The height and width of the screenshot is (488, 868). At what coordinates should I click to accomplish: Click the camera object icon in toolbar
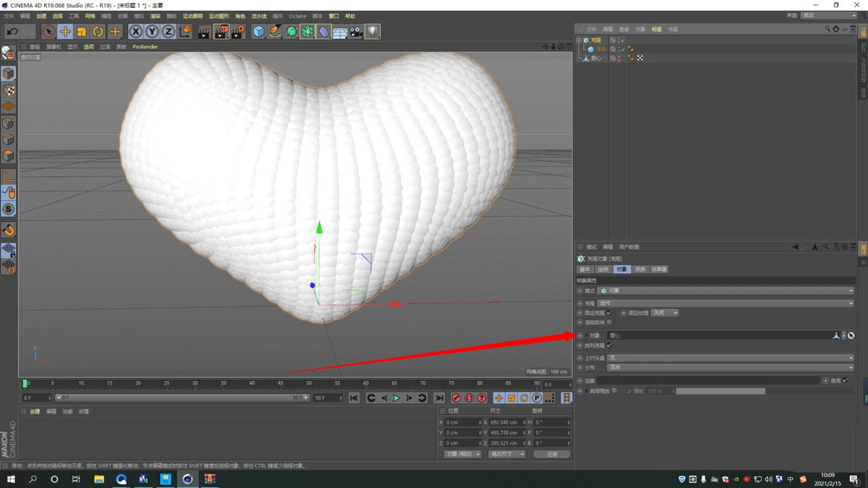pos(356,32)
